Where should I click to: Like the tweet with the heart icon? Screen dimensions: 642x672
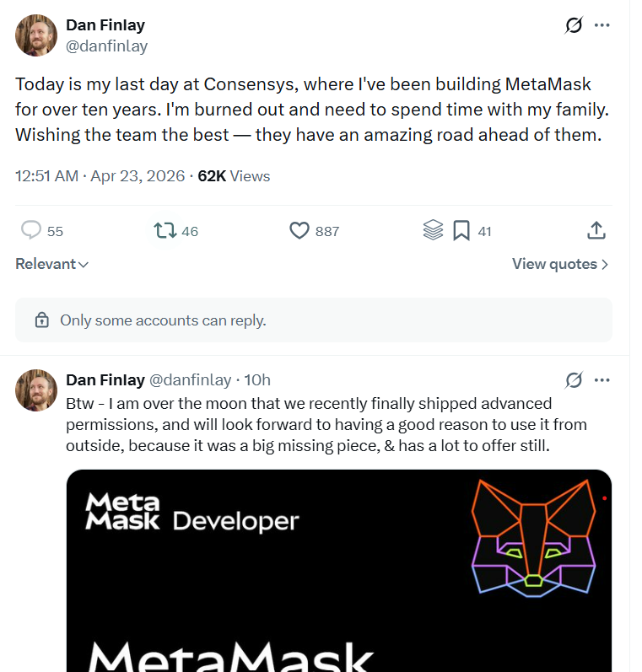(299, 230)
